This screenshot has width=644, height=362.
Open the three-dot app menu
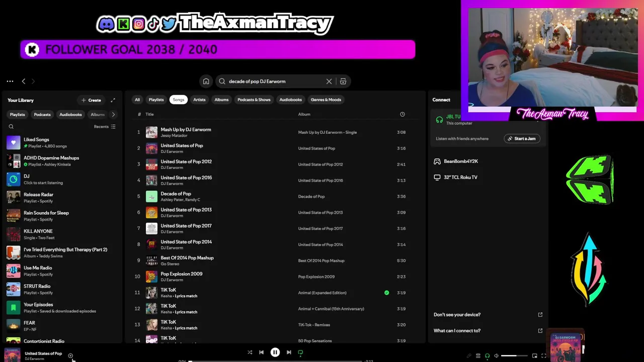tap(10, 81)
